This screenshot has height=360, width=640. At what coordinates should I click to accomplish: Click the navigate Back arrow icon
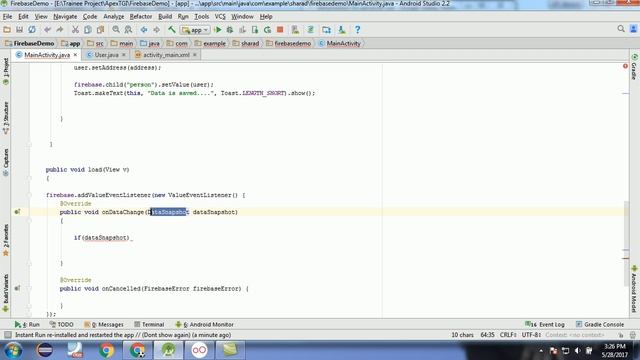[144, 30]
